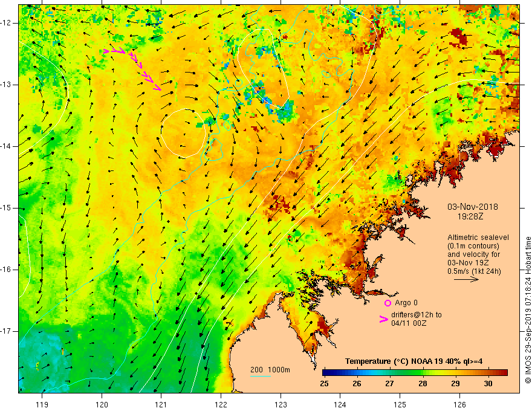Click longitude label 125 on bottom axis

[400, 404]
